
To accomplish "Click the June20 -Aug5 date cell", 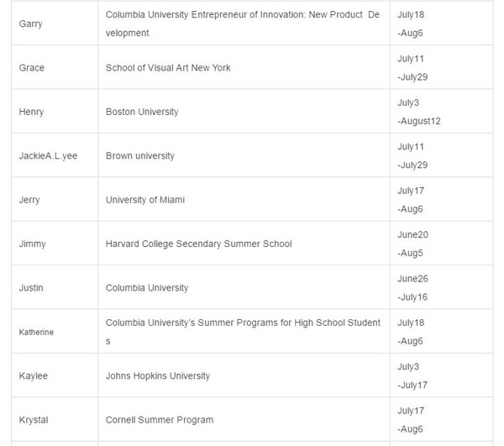I will pyautogui.click(x=412, y=244).
